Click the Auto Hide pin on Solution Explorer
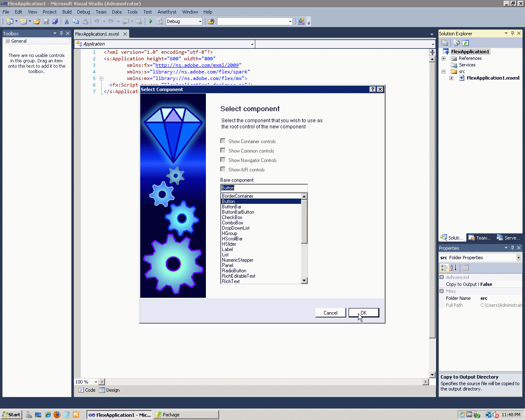Image resolution: width=525 pixels, height=420 pixels. tap(512, 33)
